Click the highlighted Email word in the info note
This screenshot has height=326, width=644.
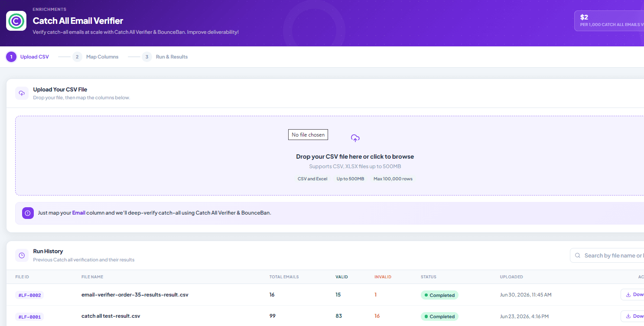pos(78,213)
